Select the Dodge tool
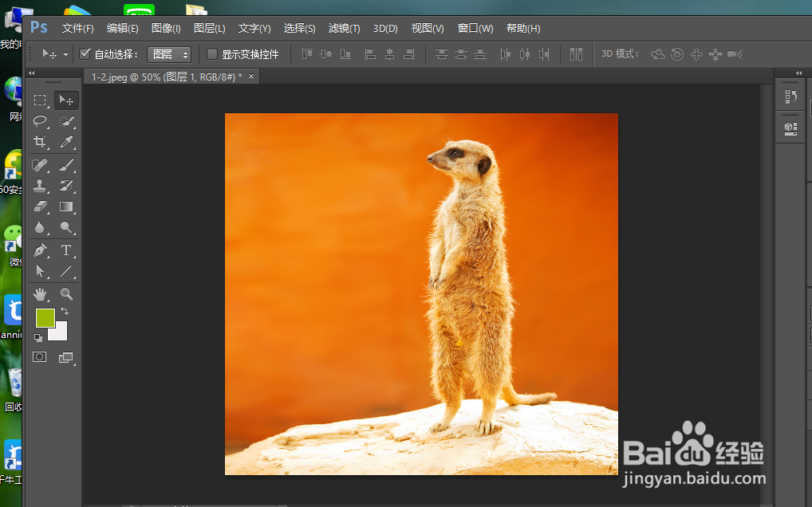This screenshot has height=507, width=812. pos(66,227)
